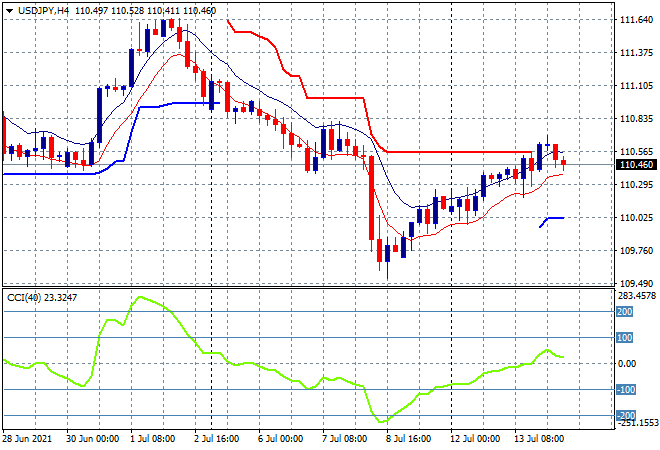Image resolution: width=660 pixels, height=450 pixels.
Task: Click the current price tag 110.460
Action: [x=637, y=165]
